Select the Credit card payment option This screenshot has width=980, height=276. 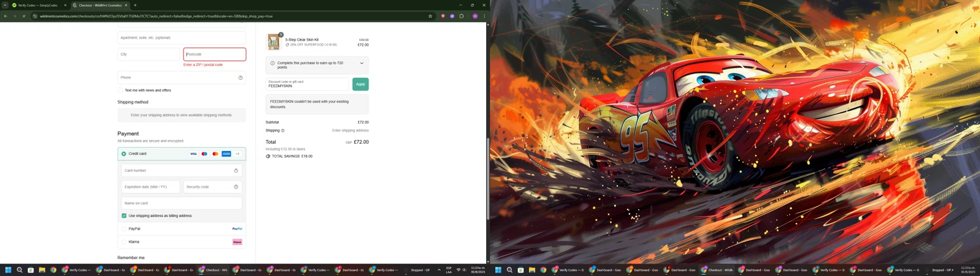click(123, 154)
